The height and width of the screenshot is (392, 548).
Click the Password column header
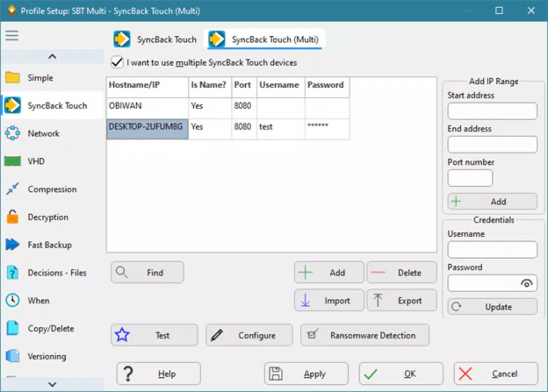coord(327,87)
